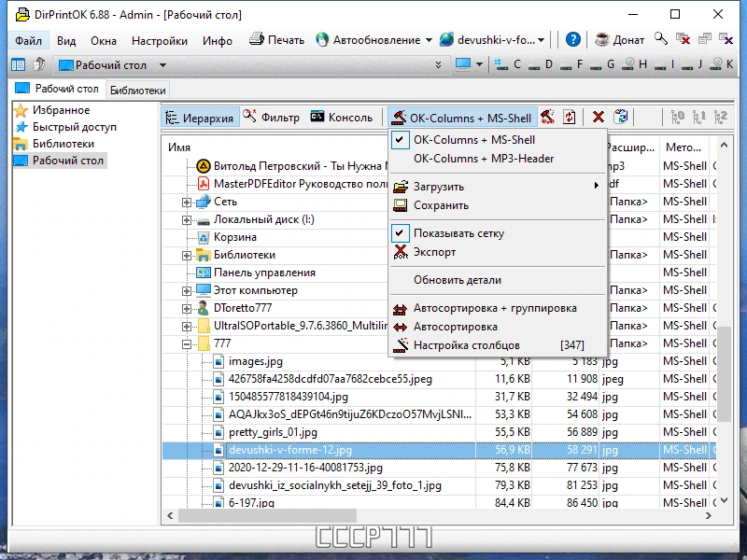
Task: Click the Донат coffee cup icon
Action: 601,39
